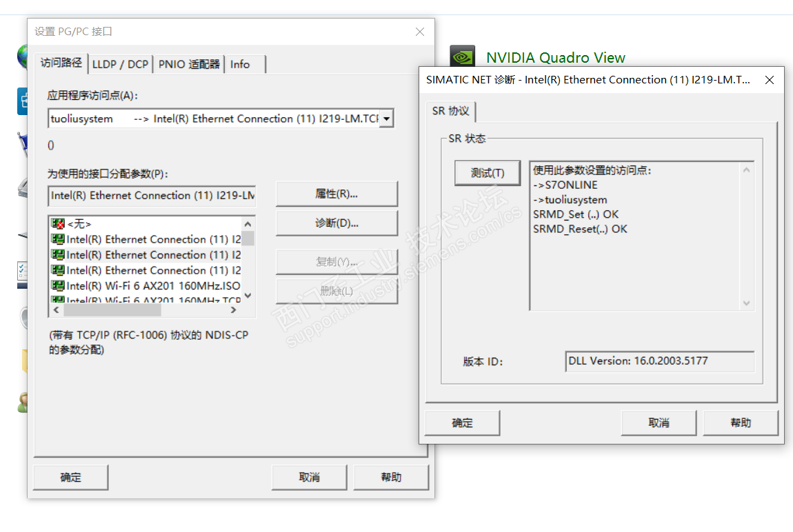Click SR status box scroll down arrow

pyautogui.click(x=747, y=303)
